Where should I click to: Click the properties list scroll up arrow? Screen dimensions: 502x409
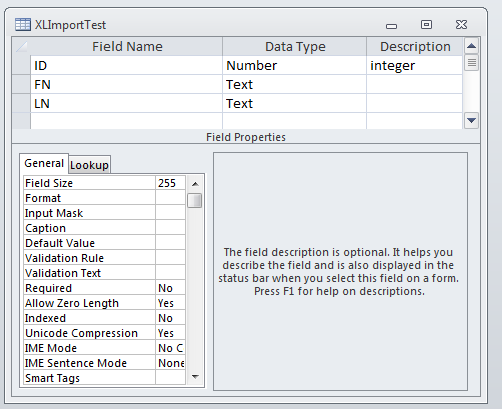point(195,184)
